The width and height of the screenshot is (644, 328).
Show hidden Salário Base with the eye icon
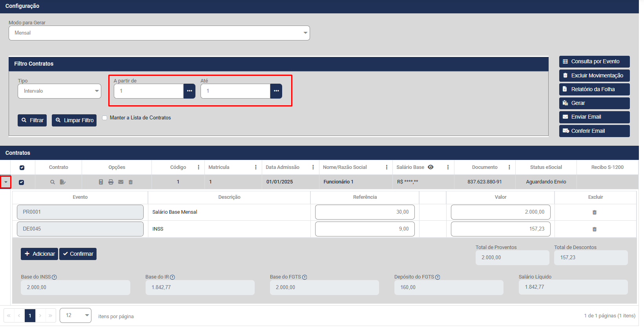click(x=431, y=167)
